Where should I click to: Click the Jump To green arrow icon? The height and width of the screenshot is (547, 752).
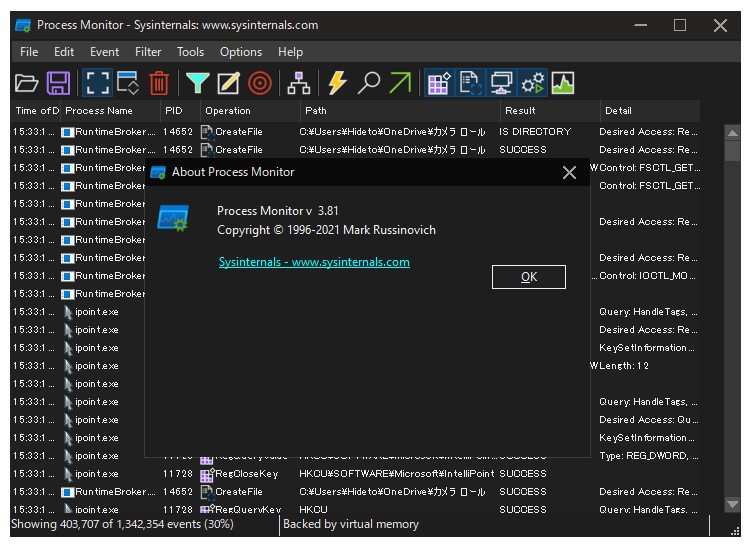[400, 83]
